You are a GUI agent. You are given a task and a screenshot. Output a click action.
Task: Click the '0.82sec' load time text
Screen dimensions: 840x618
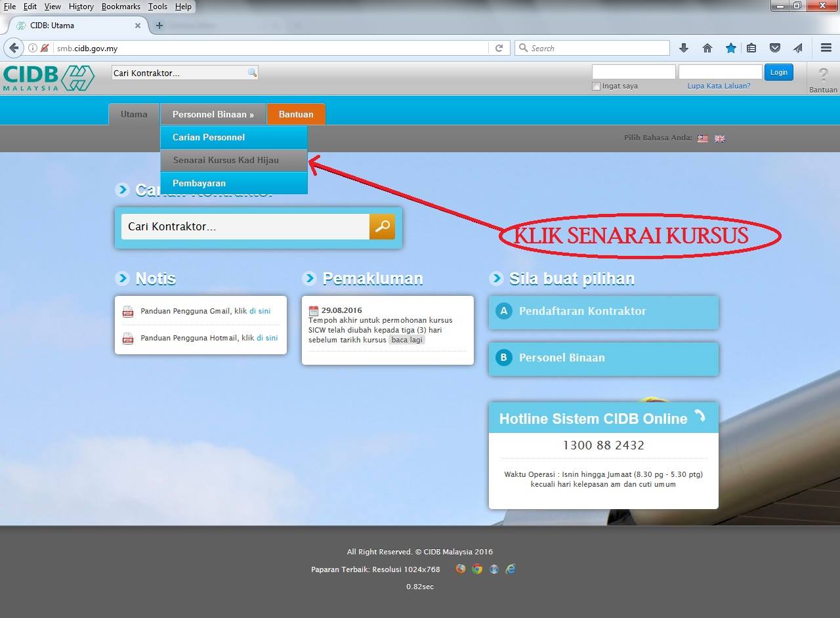pyautogui.click(x=420, y=587)
